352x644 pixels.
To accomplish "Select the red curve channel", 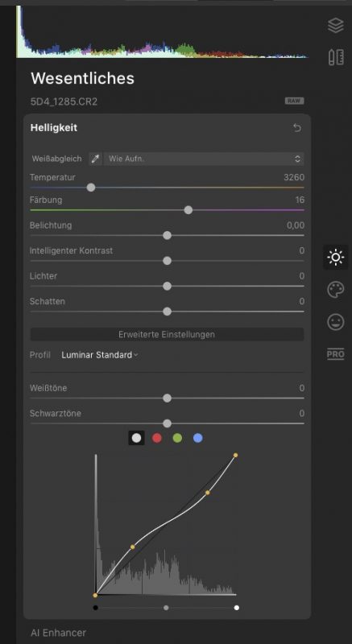I will 157,438.
